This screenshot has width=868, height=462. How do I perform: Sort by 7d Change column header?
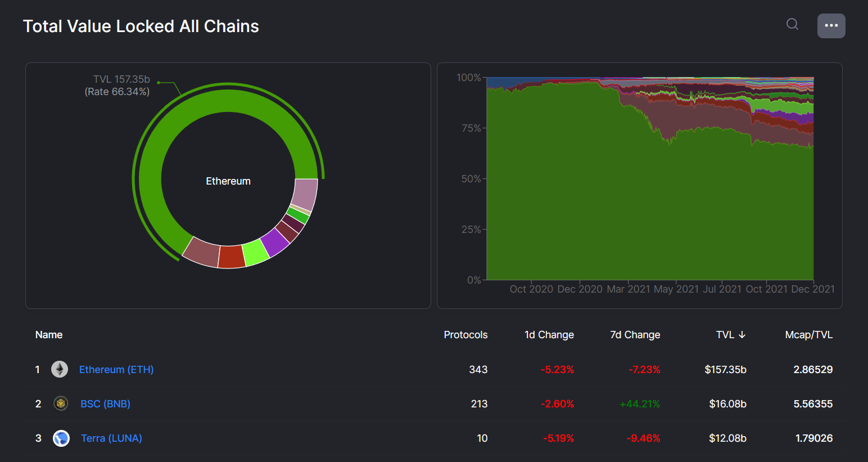(635, 335)
